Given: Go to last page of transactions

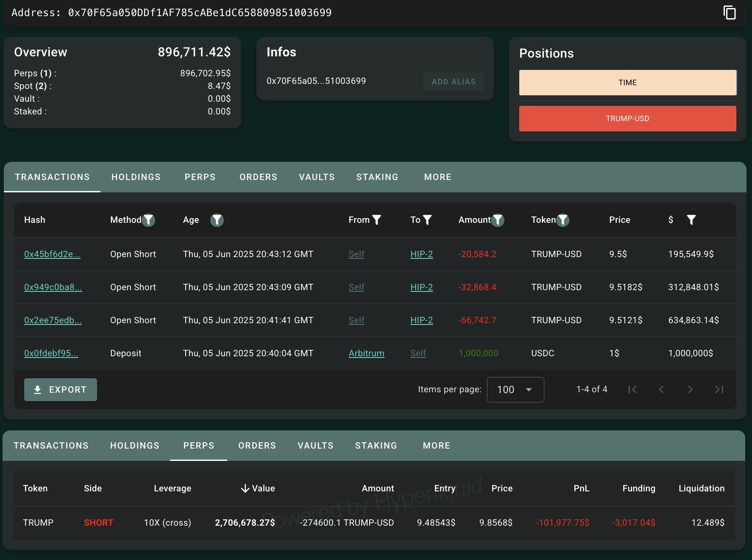Looking at the screenshot, I should coord(719,389).
